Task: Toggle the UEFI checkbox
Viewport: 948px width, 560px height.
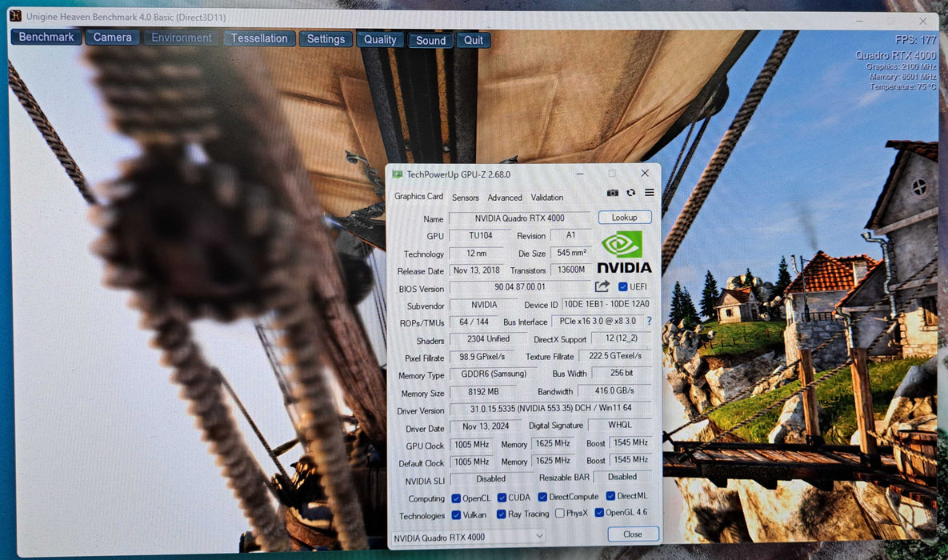Action: [x=622, y=286]
